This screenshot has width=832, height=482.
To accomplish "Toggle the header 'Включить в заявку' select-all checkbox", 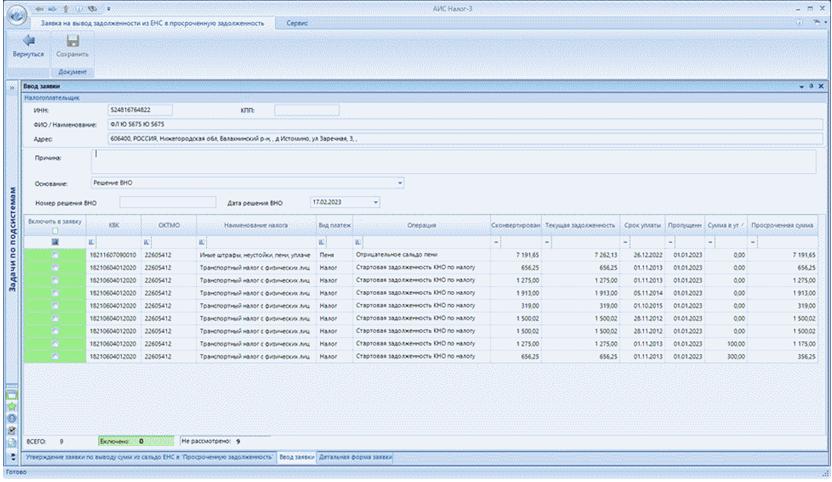I will (x=55, y=231).
